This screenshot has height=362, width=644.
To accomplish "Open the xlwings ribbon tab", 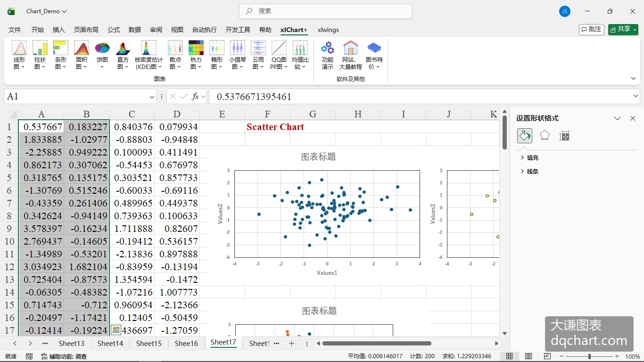I will 328,30.
